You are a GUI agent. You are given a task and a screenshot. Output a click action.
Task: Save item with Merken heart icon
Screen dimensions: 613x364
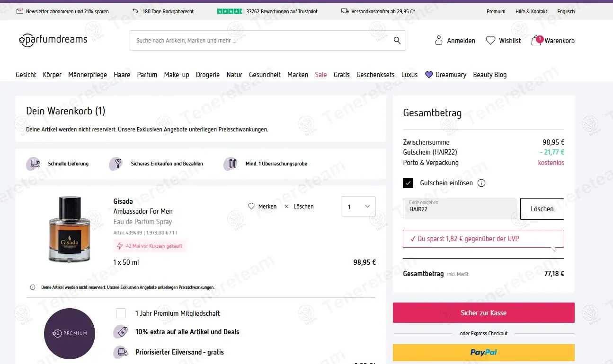pyautogui.click(x=251, y=207)
